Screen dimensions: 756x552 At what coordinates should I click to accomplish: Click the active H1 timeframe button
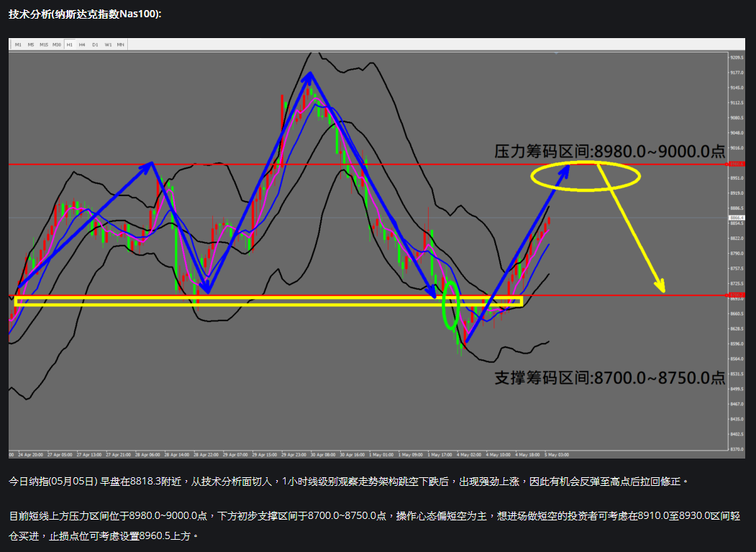pos(70,45)
